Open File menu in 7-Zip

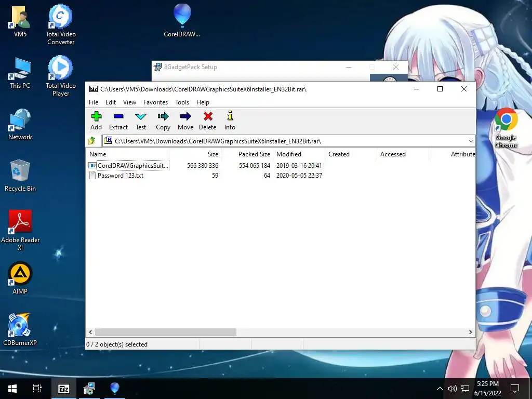(x=94, y=102)
